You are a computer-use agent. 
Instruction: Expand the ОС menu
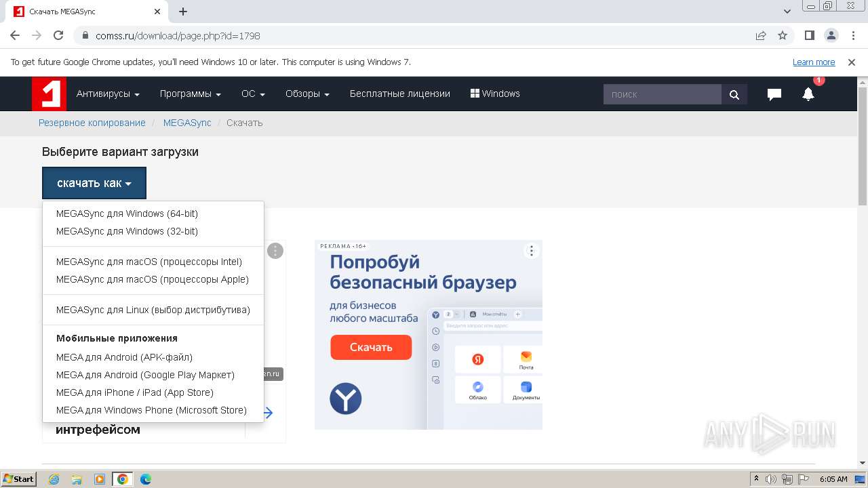(x=253, y=94)
